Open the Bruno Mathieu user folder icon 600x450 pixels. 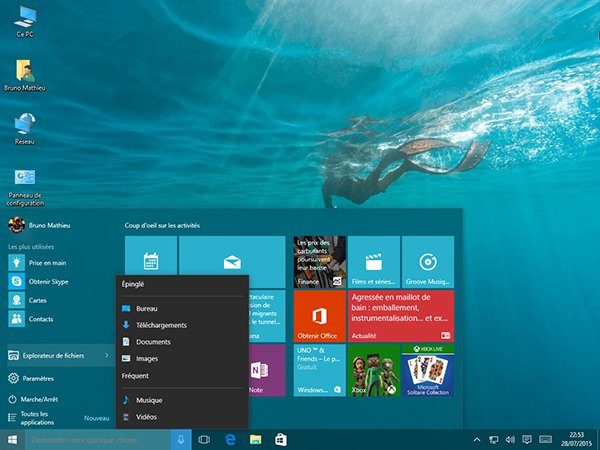pos(25,75)
